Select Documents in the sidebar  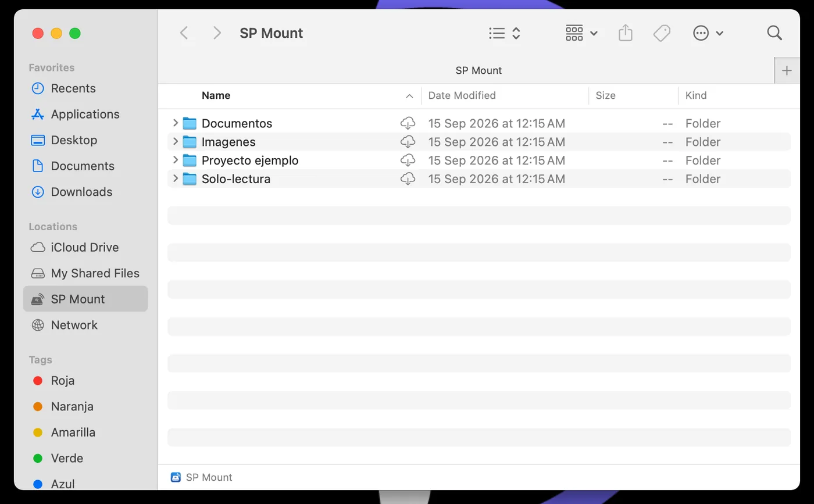coord(85,166)
